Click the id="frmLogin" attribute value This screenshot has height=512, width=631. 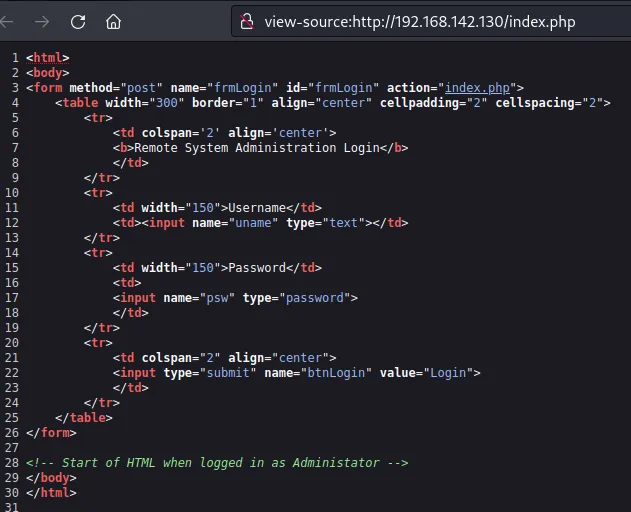point(344,88)
